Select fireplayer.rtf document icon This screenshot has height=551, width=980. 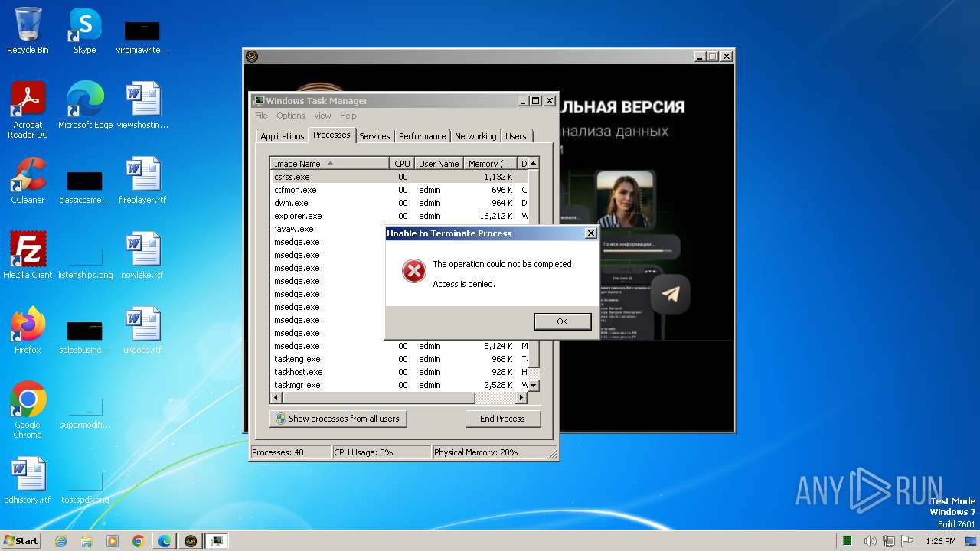142,181
